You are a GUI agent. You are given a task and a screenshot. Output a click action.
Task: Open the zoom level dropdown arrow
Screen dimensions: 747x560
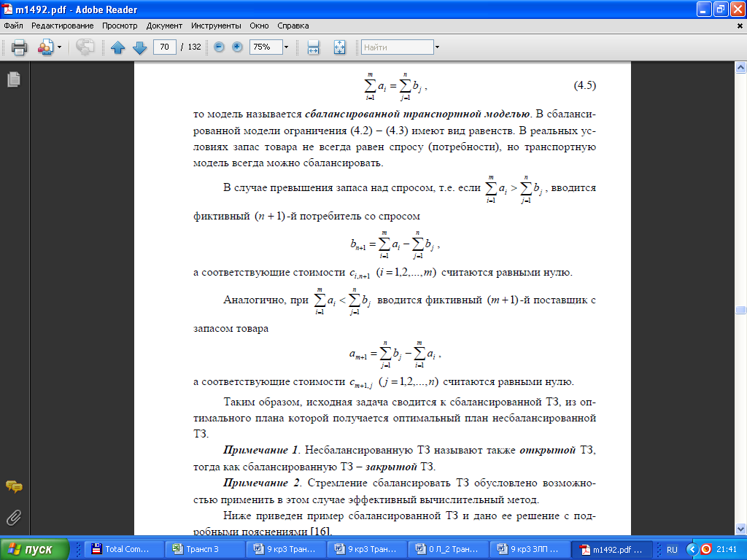pos(286,47)
